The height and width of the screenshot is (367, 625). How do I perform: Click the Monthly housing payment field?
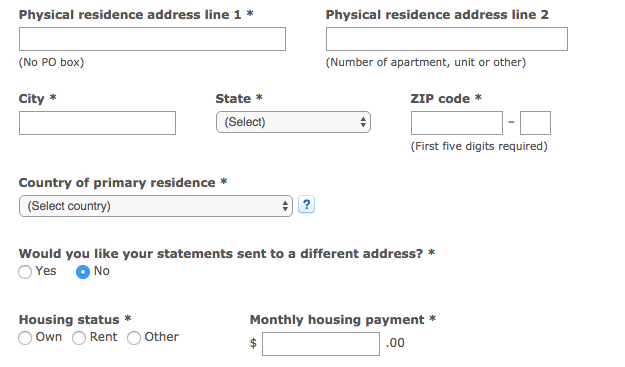[321, 344]
